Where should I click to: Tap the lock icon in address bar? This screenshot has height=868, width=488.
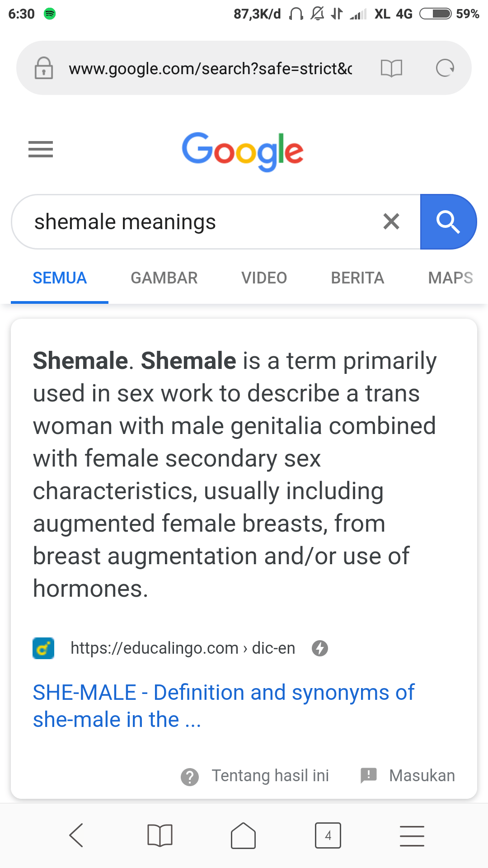click(44, 68)
